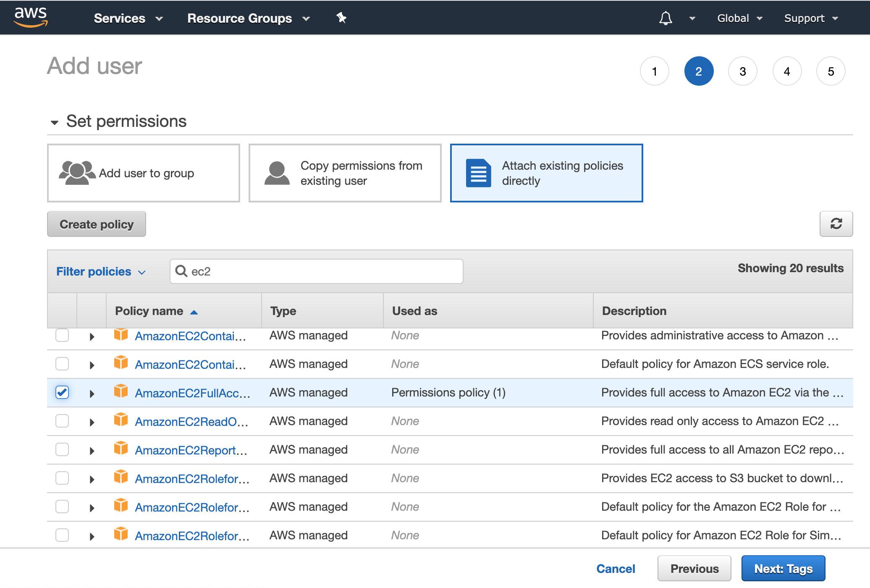This screenshot has width=870, height=588.
Task: Check the box for 'Default policy for the Amazon EC2 Role for' row
Action: click(x=62, y=507)
